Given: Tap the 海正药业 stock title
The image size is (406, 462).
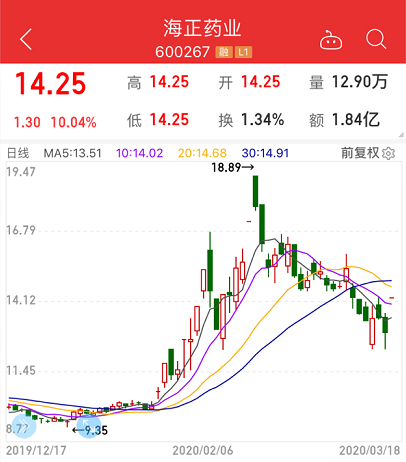Looking at the screenshot, I should pyautogui.click(x=202, y=28).
